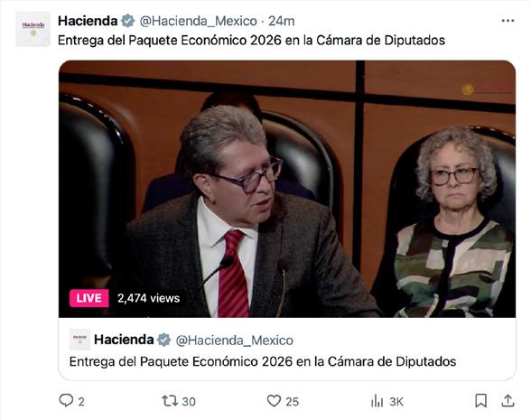Share the post via upload arrow icon
Image resolution: width=531 pixels, height=420 pixels.
coord(508,401)
